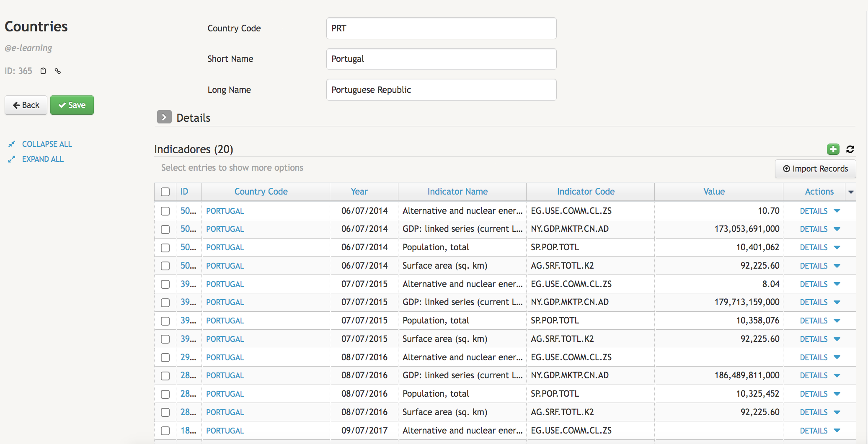This screenshot has height=444, width=868.
Task: Check the 2014 Alternative and nuclear energy row
Action: [x=165, y=211]
